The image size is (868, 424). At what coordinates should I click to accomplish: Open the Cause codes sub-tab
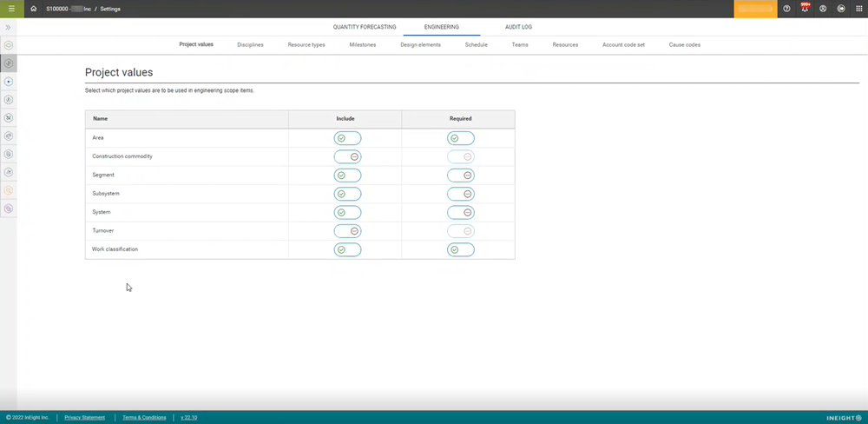[x=685, y=44]
